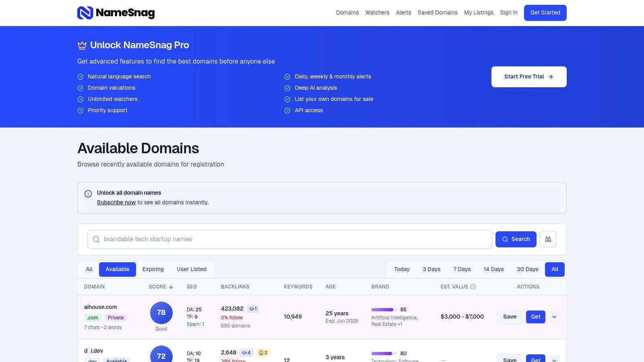This screenshot has height=362, width=644.
Task: Open the aihouse.com domain name
Action: click(x=101, y=307)
